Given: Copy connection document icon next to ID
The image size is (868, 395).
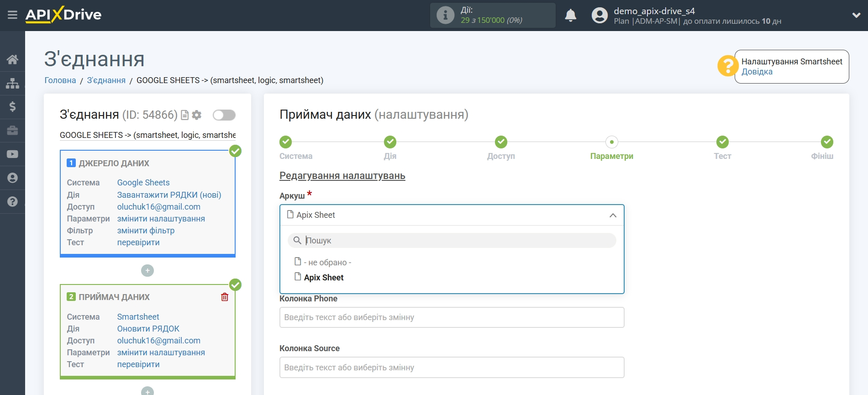Looking at the screenshot, I should pos(184,115).
